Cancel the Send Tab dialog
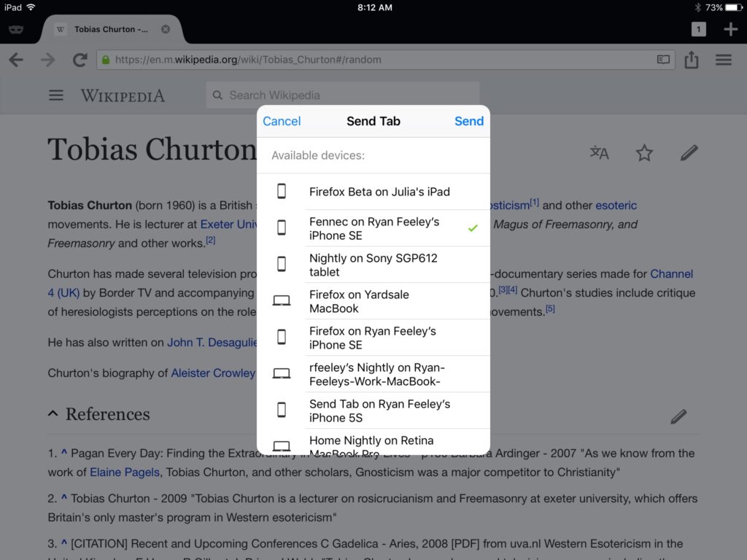Screen dimensions: 747x560 tap(282, 121)
